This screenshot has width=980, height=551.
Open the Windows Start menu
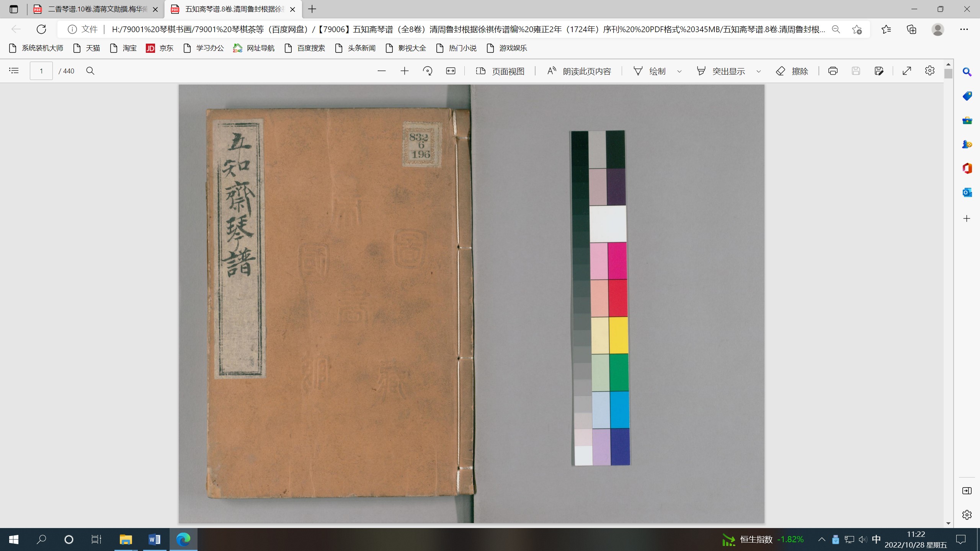pyautogui.click(x=14, y=540)
